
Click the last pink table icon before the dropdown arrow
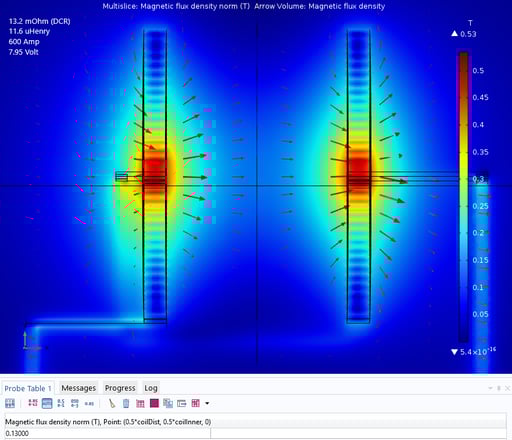195,403
